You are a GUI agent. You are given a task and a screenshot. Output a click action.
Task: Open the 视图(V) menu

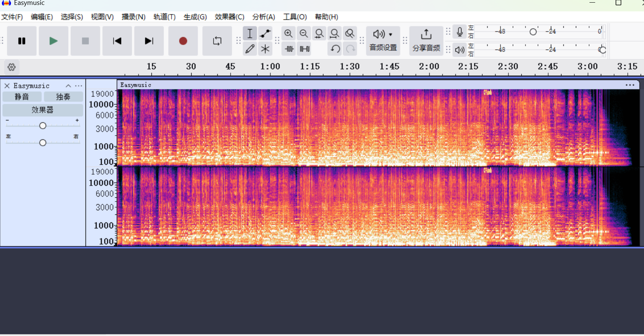102,17
